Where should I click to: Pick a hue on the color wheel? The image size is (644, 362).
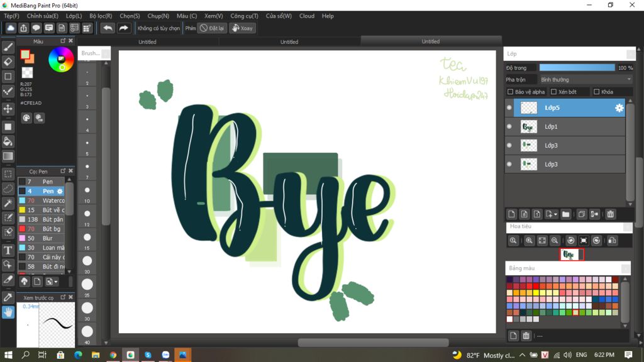[61, 60]
